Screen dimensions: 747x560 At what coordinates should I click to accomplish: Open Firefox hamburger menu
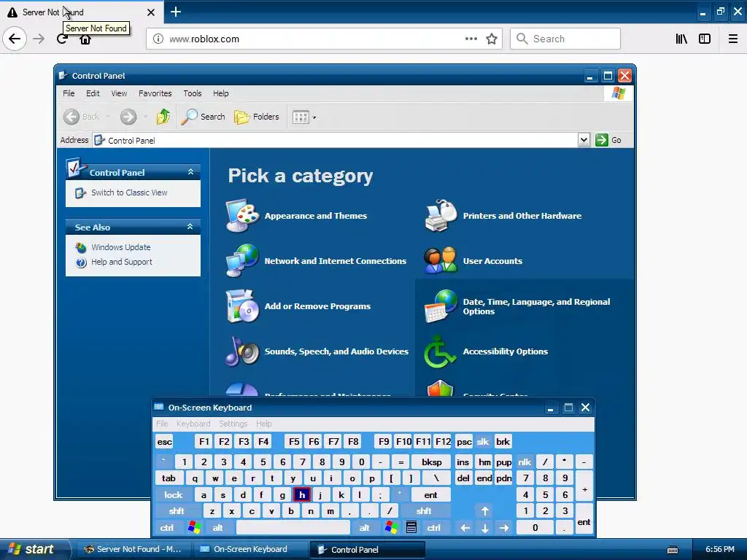click(x=733, y=39)
